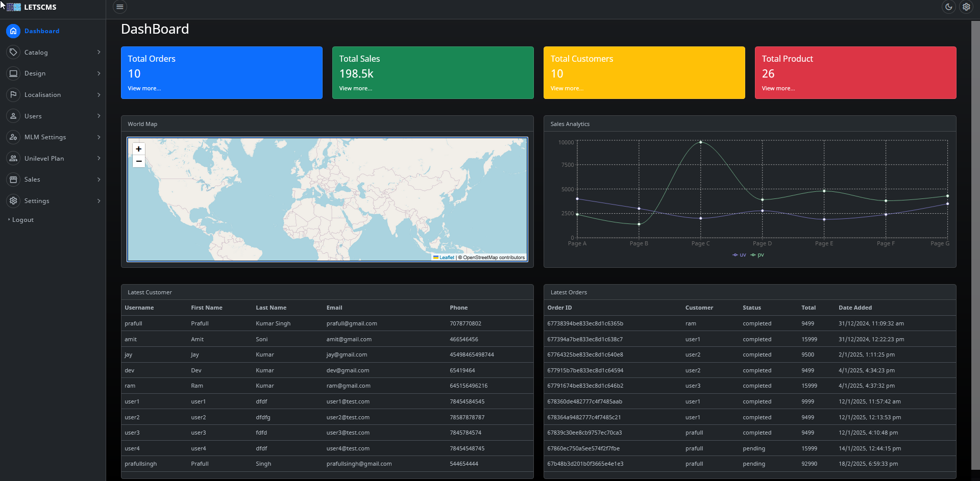Screen dimensions: 980x481
Task: Toggle the sidebar with the hamburger icon
Action: pyautogui.click(x=120, y=7)
